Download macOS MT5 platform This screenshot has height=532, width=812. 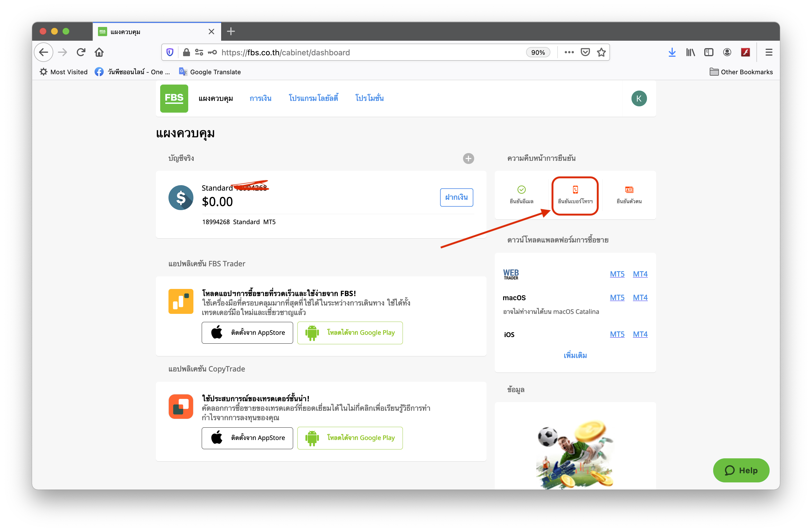click(x=617, y=298)
